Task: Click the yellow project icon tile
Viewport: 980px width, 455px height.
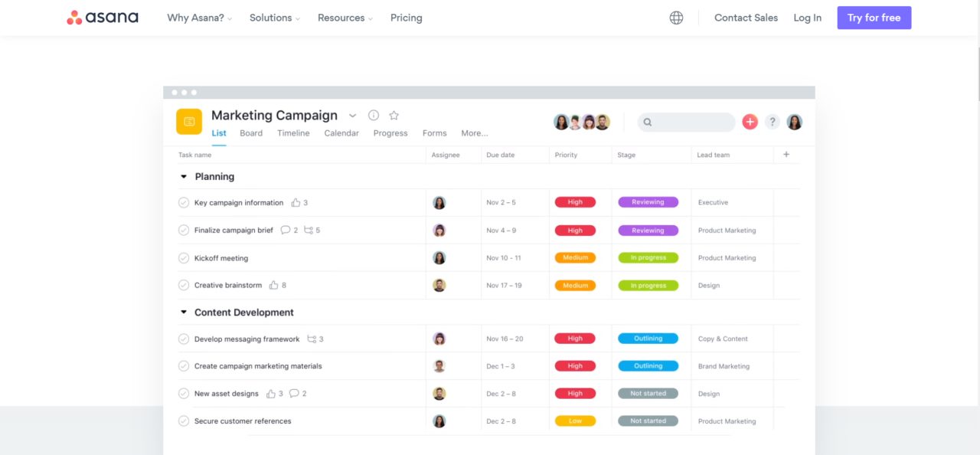Action: [x=188, y=121]
